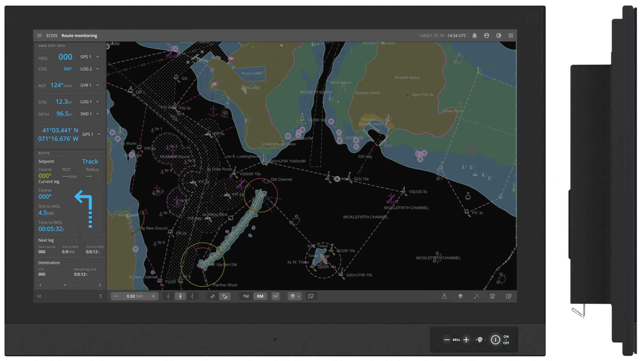The height and width of the screenshot is (361, 644).
Task: Open the chart notes edit tool
Action: coord(492,296)
